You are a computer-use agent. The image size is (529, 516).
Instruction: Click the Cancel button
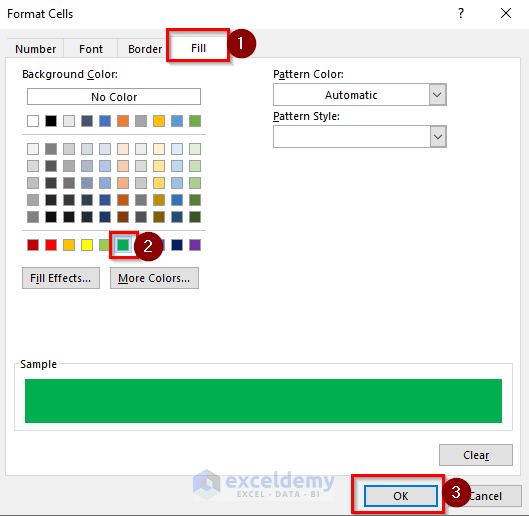[486, 496]
